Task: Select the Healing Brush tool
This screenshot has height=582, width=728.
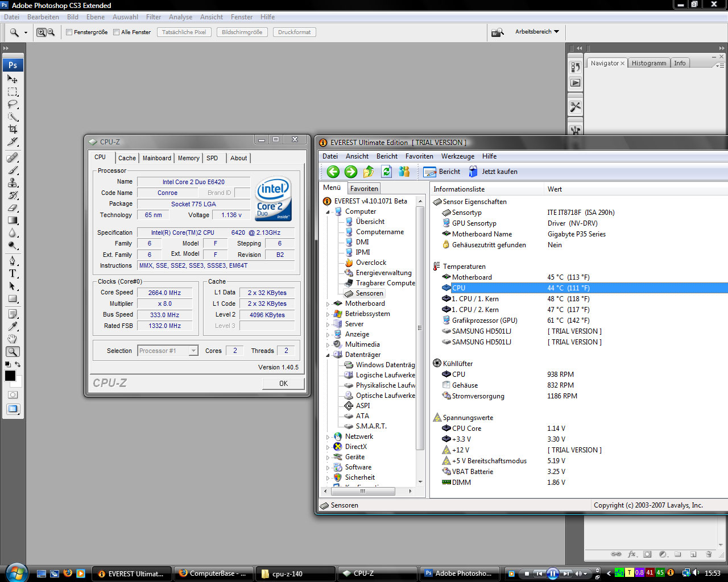Action: (x=13, y=157)
